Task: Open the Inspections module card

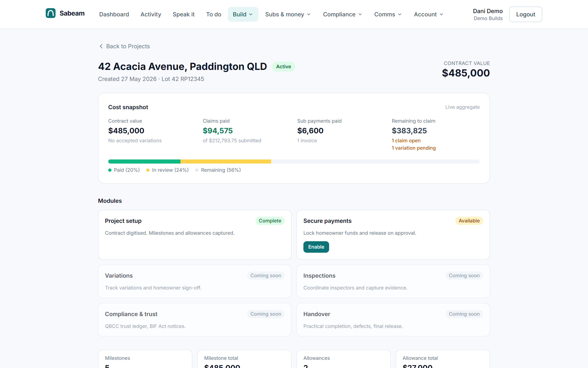Action: click(x=393, y=281)
